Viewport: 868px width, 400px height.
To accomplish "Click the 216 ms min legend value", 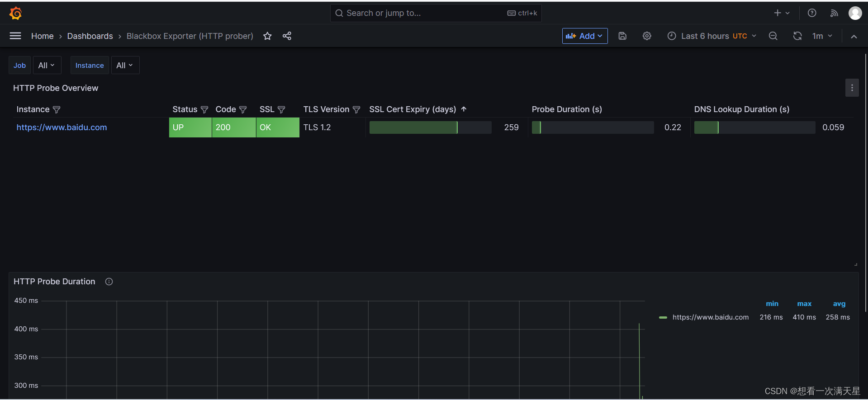I will [x=771, y=317].
